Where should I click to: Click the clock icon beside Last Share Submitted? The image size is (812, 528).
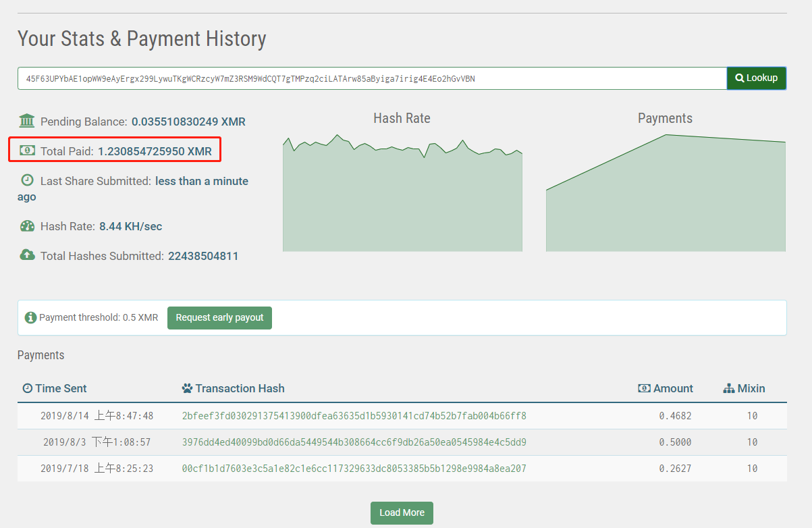coord(27,180)
